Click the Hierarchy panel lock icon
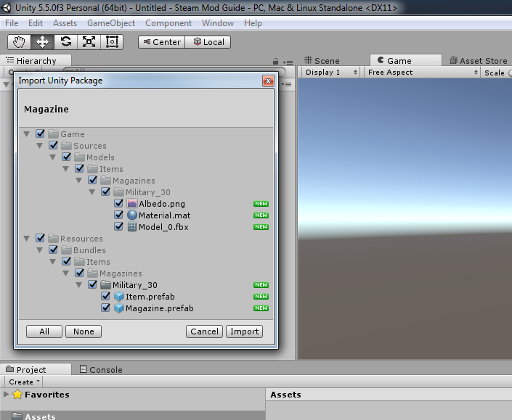This screenshot has height=420, width=512. click(275, 62)
